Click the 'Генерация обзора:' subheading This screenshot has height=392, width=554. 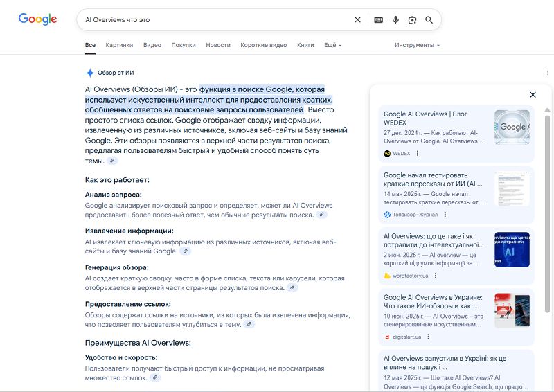tap(116, 267)
